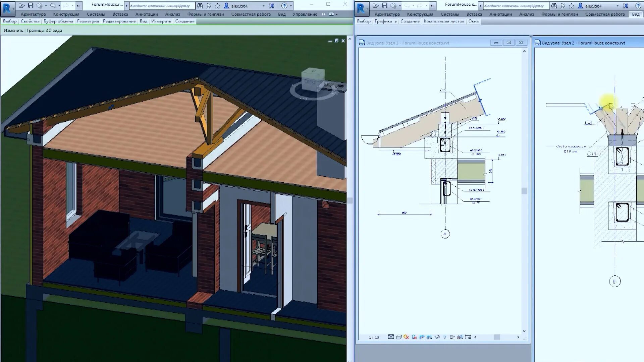Toggle sun path in view control bar
The width and height of the screenshot is (644, 362).
click(x=406, y=337)
